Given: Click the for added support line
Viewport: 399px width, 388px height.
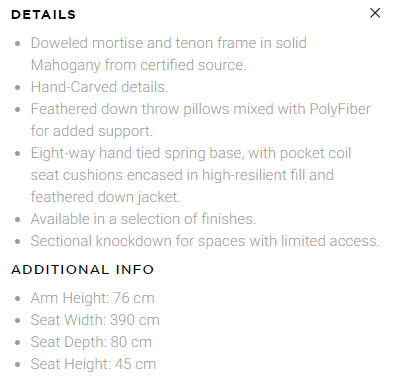Looking at the screenshot, I should pyautogui.click(x=92, y=131).
